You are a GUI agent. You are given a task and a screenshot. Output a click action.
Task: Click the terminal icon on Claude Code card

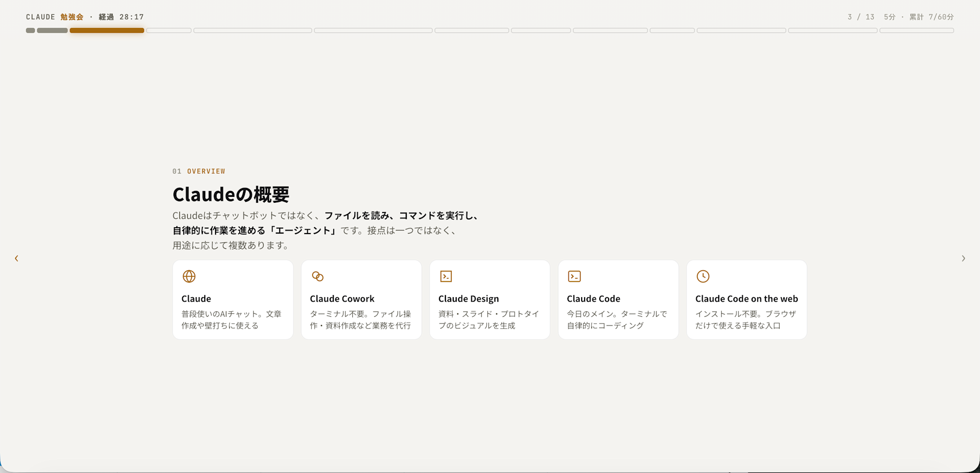[x=574, y=276]
